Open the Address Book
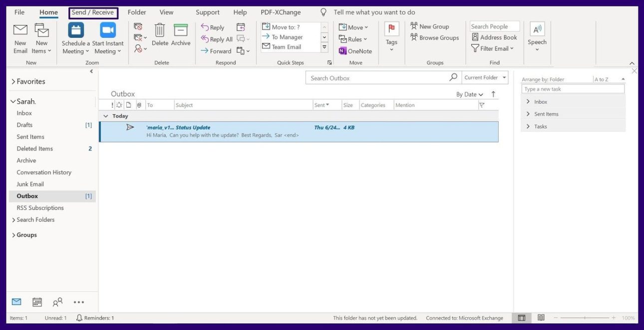Screen dimensions: 644x330 pos(494,37)
